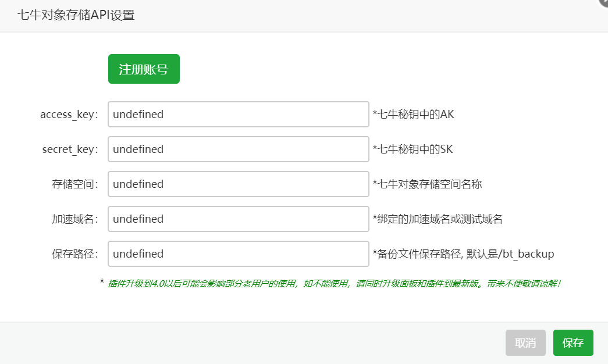Screen dimensions: 608x364
Task: Select the hint text *七牛秘钥中的AK
Action: click(x=413, y=115)
